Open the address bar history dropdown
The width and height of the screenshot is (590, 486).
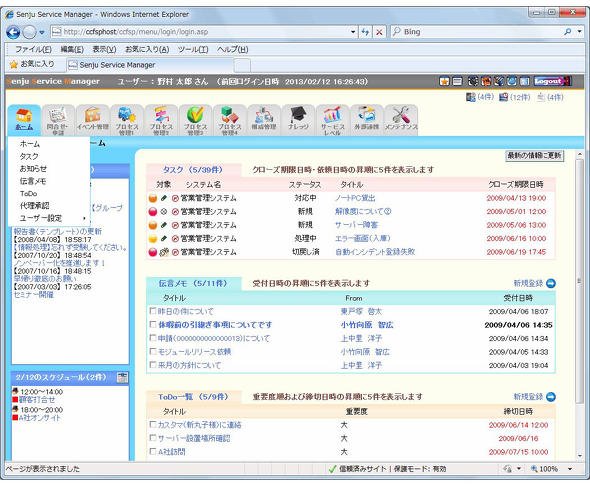(x=353, y=32)
